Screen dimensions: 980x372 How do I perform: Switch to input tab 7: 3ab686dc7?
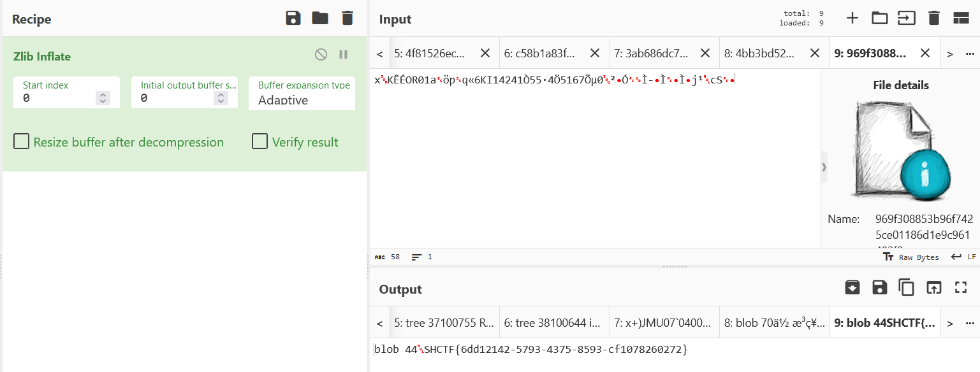point(652,54)
